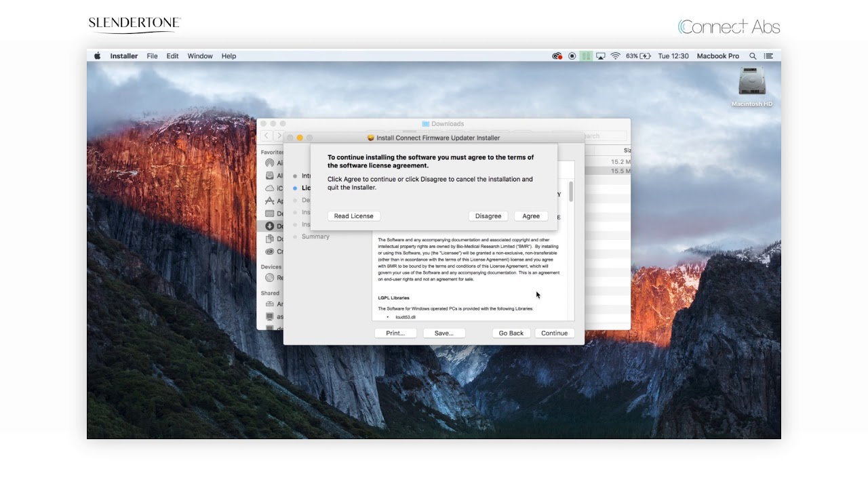Viewport: 868px width, 488px height.
Task: Select All My Files icon in Finder sidebar
Action: [270, 176]
